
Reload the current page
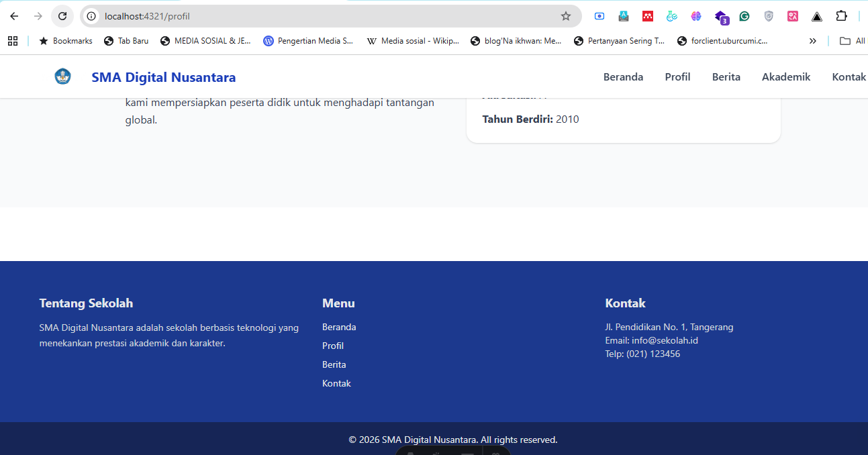pos(62,16)
